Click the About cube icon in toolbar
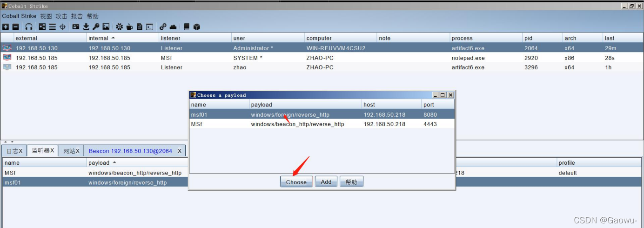The height and width of the screenshot is (228, 644). 196,27
